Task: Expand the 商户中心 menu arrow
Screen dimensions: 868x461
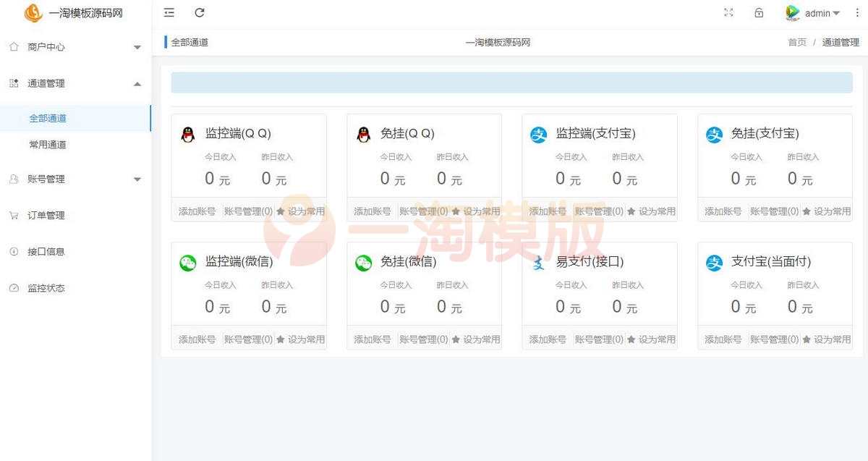Action: click(x=137, y=48)
